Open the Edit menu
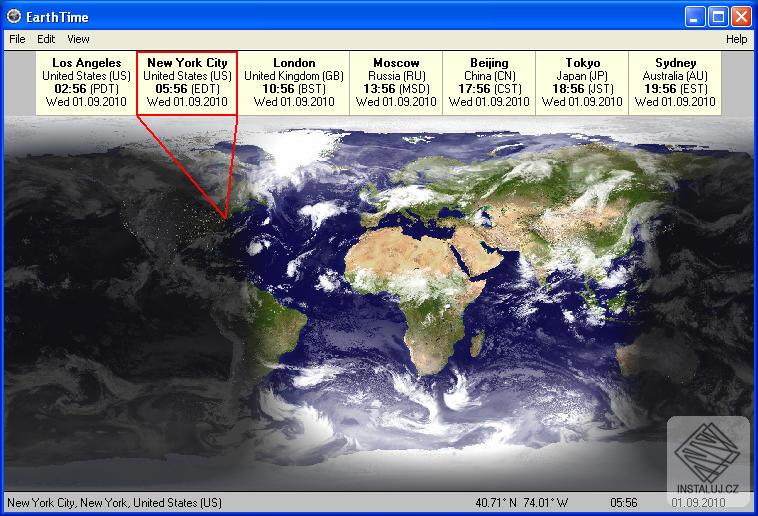Screen dimensions: 758x516 coord(46,39)
